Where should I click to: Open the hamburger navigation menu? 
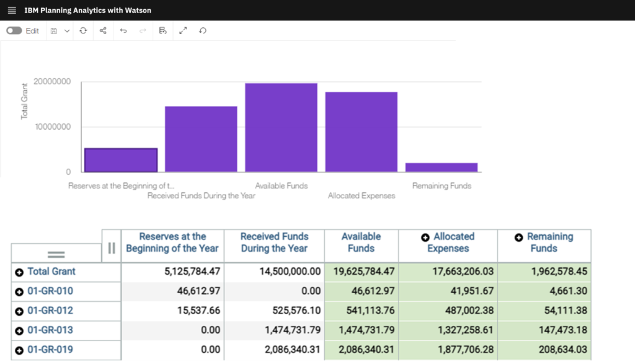(x=11, y=11)
